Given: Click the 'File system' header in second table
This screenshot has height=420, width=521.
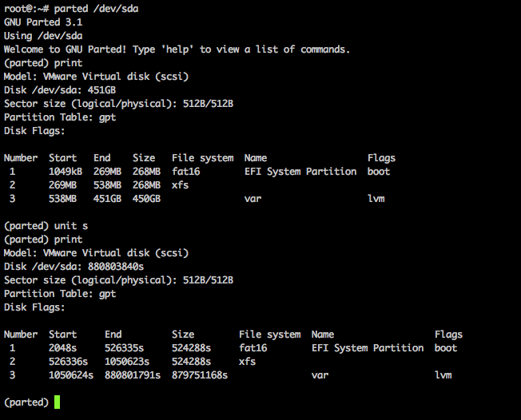Looking at the screenshot, I should pos(270,335).
